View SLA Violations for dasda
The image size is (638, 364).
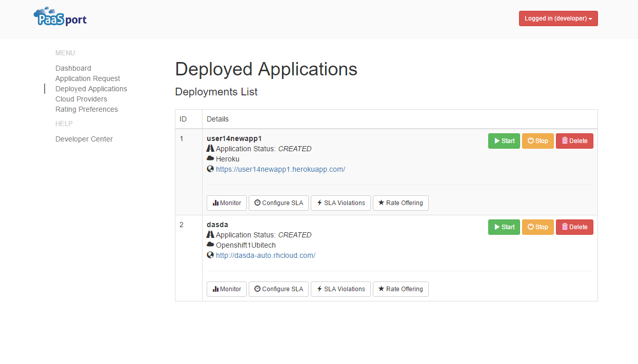tap(341, 289)
